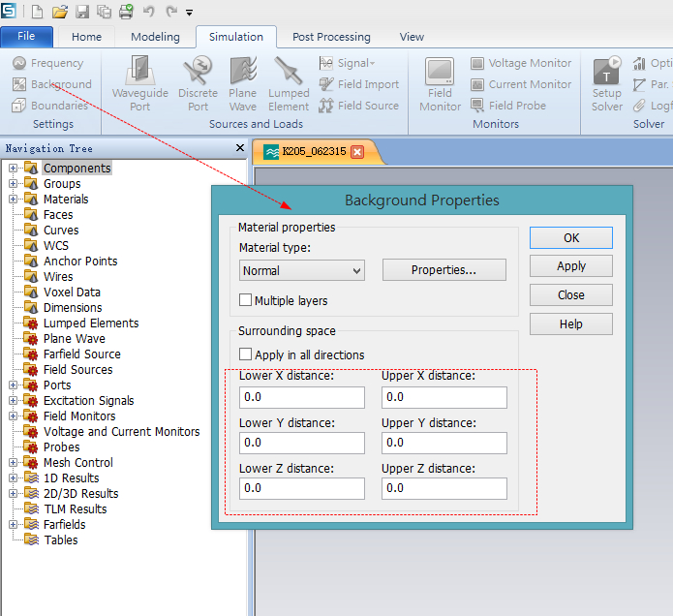Select Voltage and Current Monitors tree item
This screenshot has width=673, height=616.
121,431
